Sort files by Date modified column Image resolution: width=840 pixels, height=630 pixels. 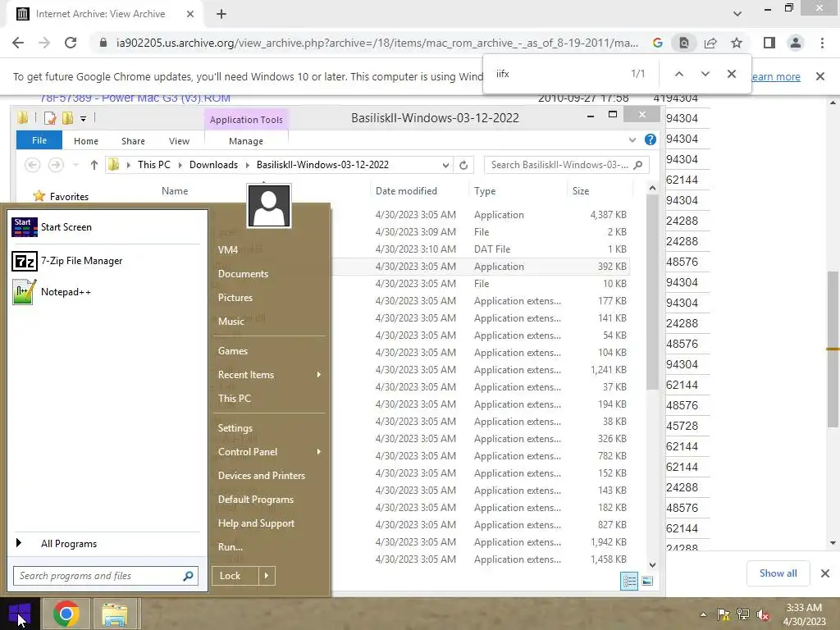click(x=406, y=191)
